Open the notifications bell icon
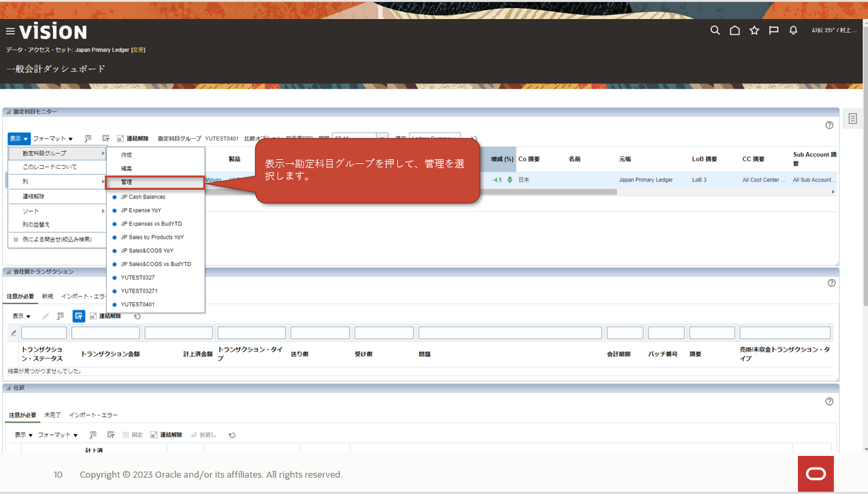The width and height of the screenshot is (868, 494). click(793, 31)
